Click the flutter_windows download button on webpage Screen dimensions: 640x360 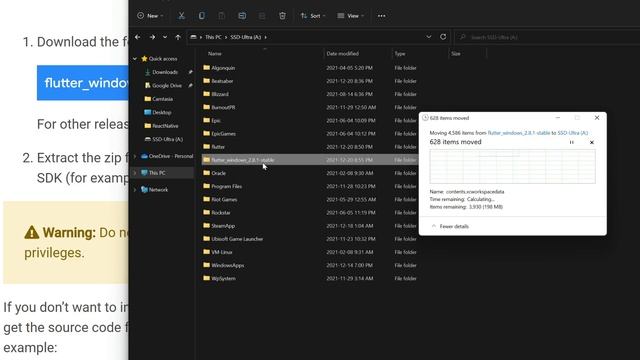(x=83, y=83)
